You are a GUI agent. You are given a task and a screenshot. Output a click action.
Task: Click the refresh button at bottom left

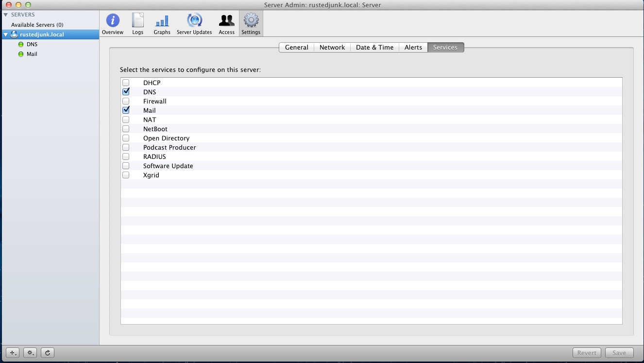point(48,353)
